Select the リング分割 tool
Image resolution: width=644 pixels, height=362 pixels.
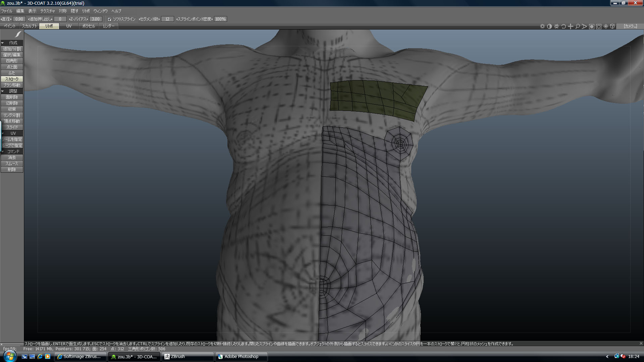pyautogui.click(x=12, y=115)
